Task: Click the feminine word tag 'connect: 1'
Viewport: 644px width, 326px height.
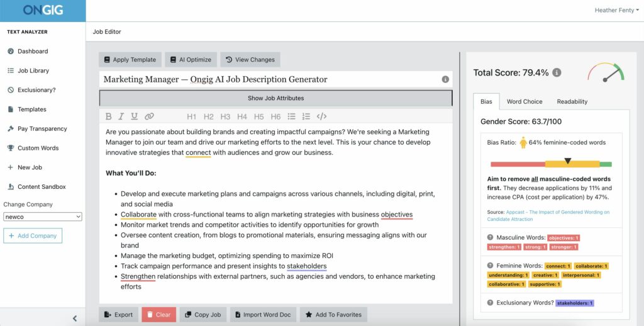Action: pos(558,266)
